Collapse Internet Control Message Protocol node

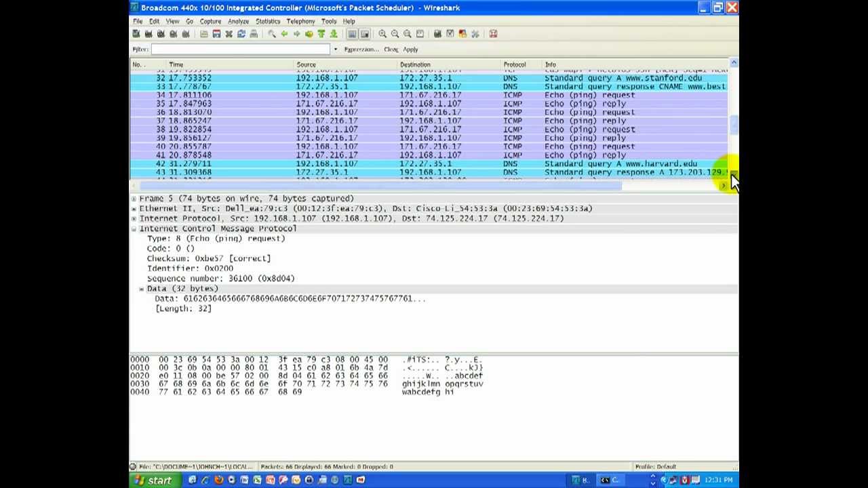[x=134, y=229]
